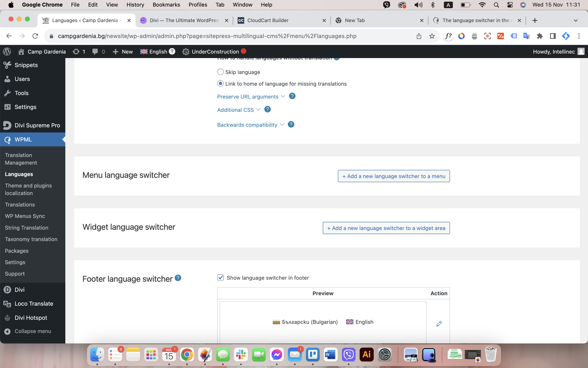Click the English language help question mark
The height and width of the screenshot is (368, 588).
pos(172,51)
